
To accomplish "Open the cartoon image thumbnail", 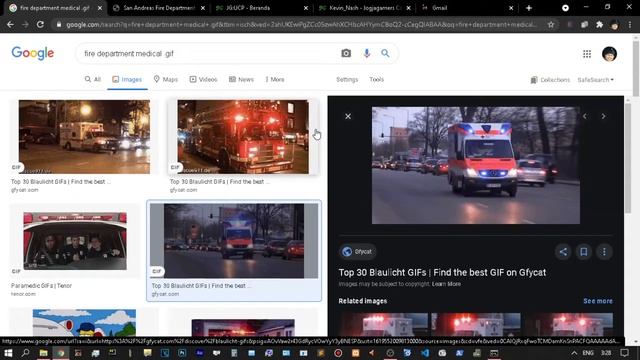I will (84, 322).
